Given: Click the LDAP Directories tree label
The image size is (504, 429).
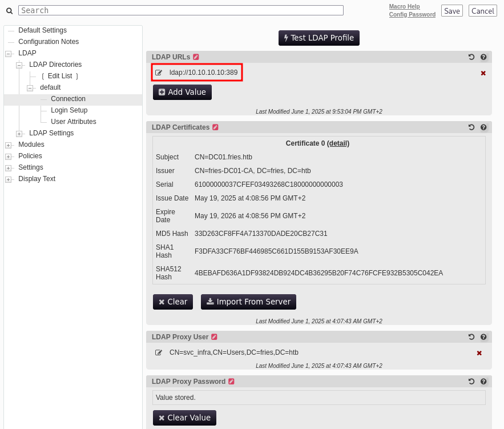Looking at the screenshot, I should pos(55,65).
